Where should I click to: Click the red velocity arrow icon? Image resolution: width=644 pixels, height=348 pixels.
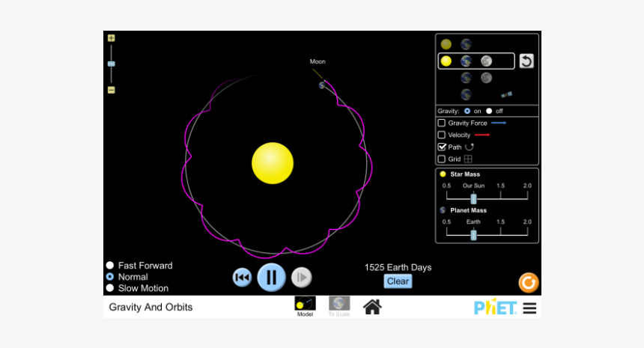tap(482, 135)
